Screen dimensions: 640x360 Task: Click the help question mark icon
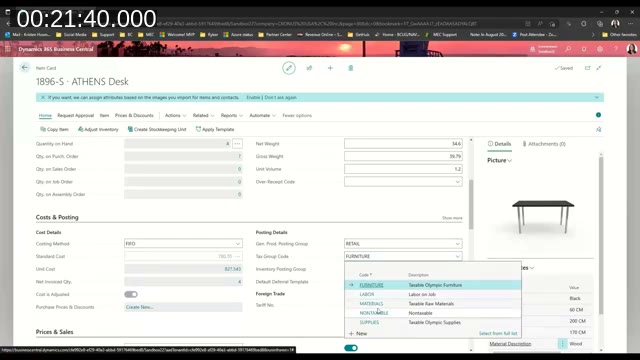616,49
